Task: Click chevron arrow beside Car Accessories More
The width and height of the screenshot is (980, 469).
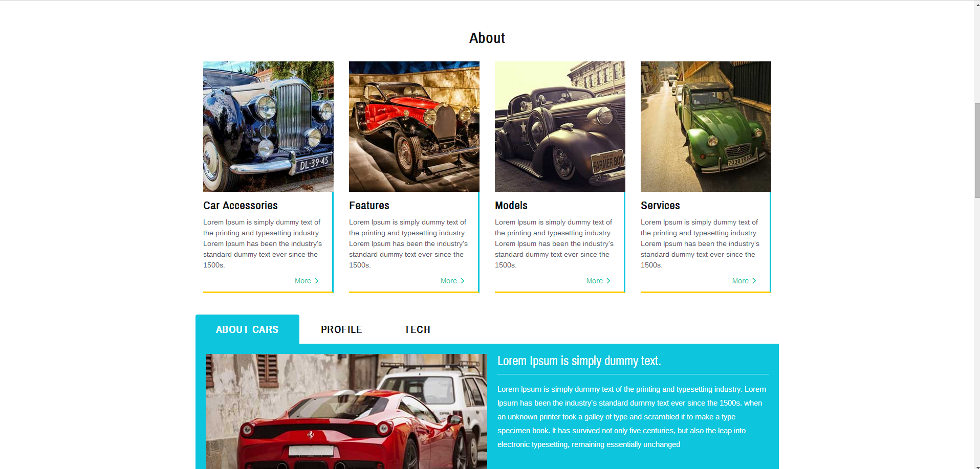Action: pyautogui.click(x=317, y=281)
